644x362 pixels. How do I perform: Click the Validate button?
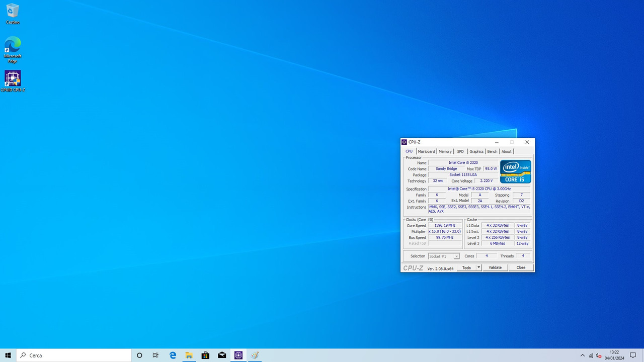pos(495,267)
